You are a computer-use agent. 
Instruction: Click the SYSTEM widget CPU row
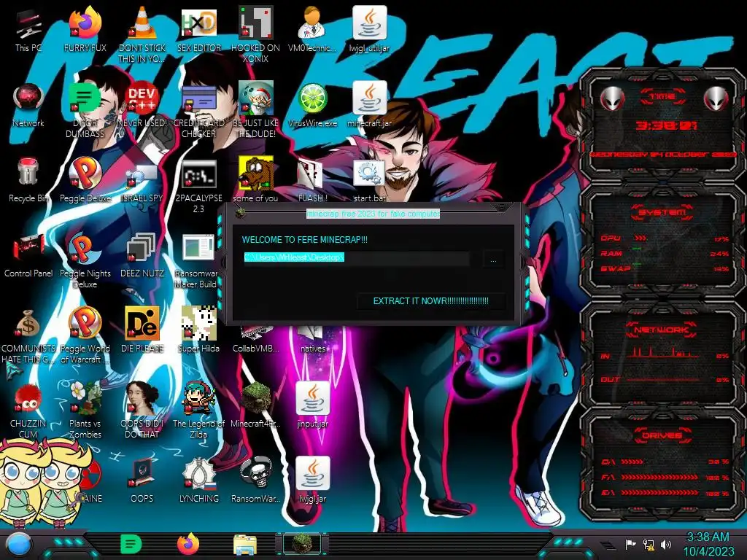click(x=664, y=238)
